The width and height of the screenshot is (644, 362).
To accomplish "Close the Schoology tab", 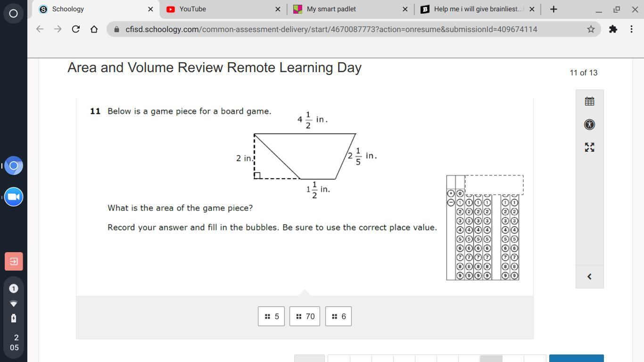I will (x=150, y=9).
